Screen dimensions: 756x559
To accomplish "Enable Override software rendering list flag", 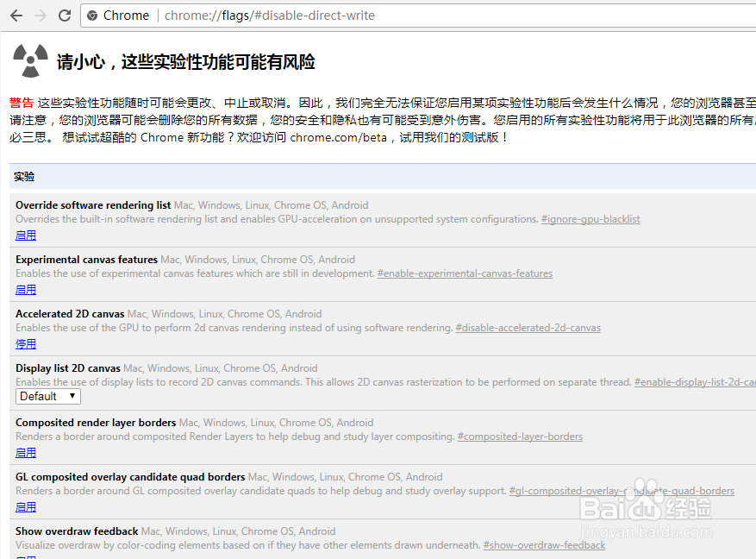I will click(x=26, y=236).
